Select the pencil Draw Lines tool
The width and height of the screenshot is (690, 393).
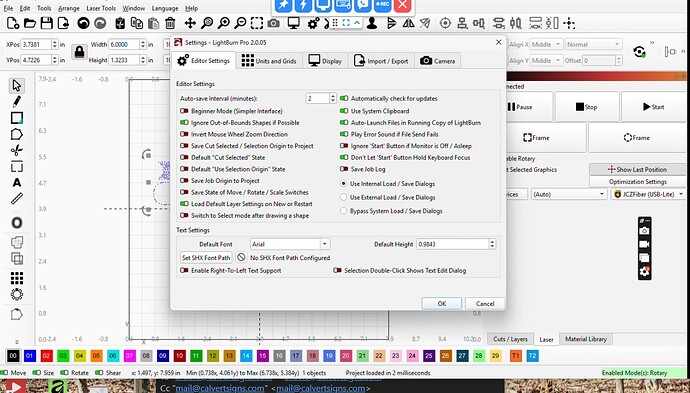[17, 102]
